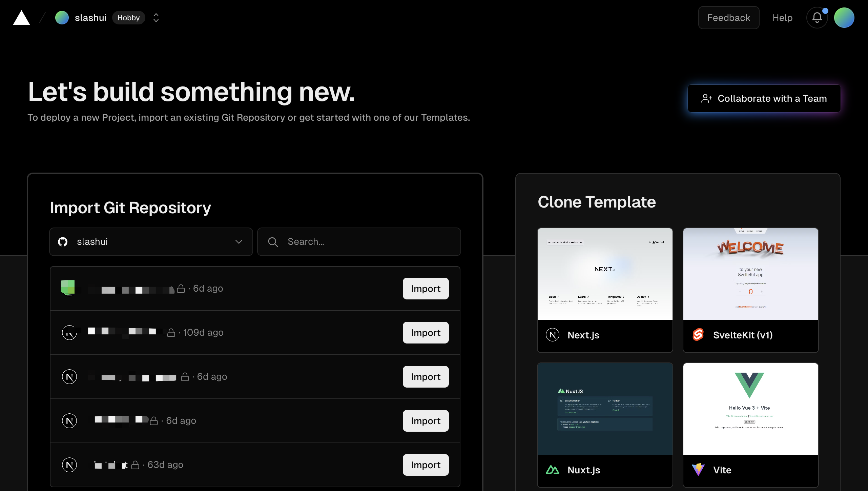This screenshot has width=868, height=491.
Task: Click the GitHub icon in namespace selector
Action: point(63,242)
